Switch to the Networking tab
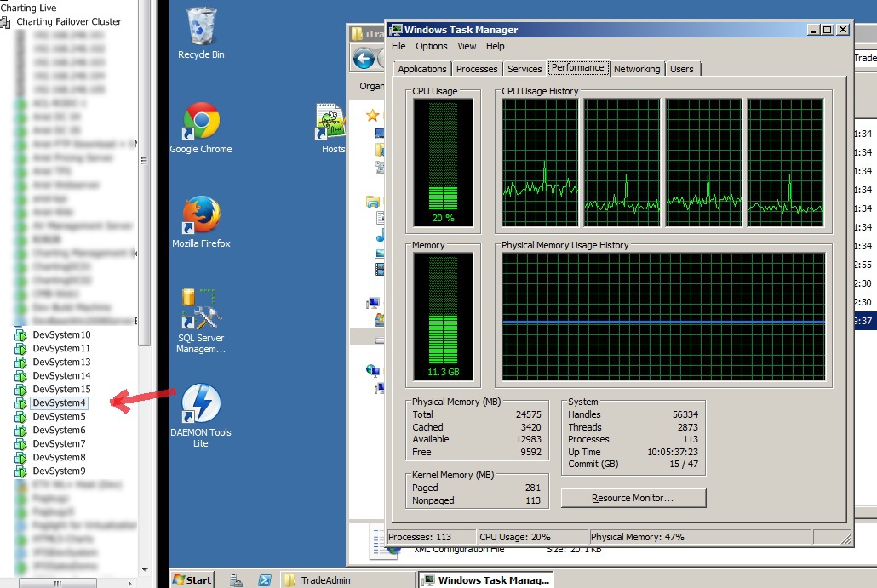This screenshot has height=588, width=877. point(637,69)
